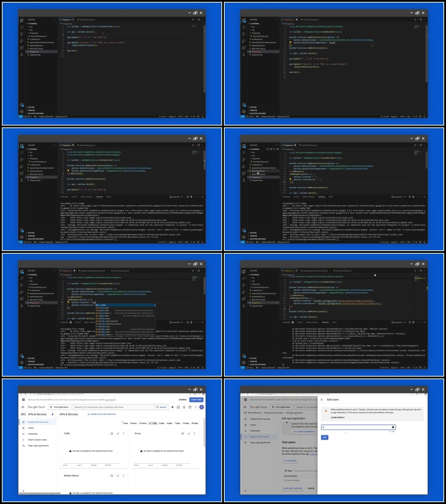Image resolution: width=446 pixels, height=504 pixels.
Task: Open Library in the APIs dashboard sidebar
Action: 31,428
